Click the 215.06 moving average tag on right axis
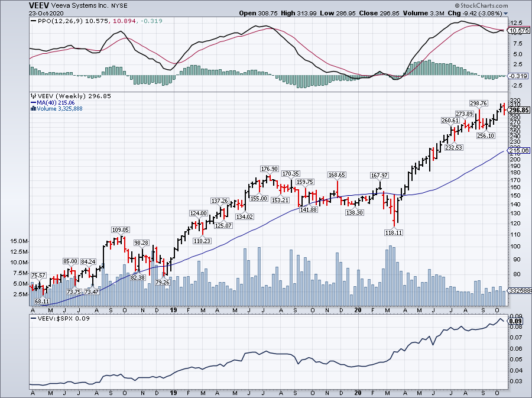 (519, 150)
